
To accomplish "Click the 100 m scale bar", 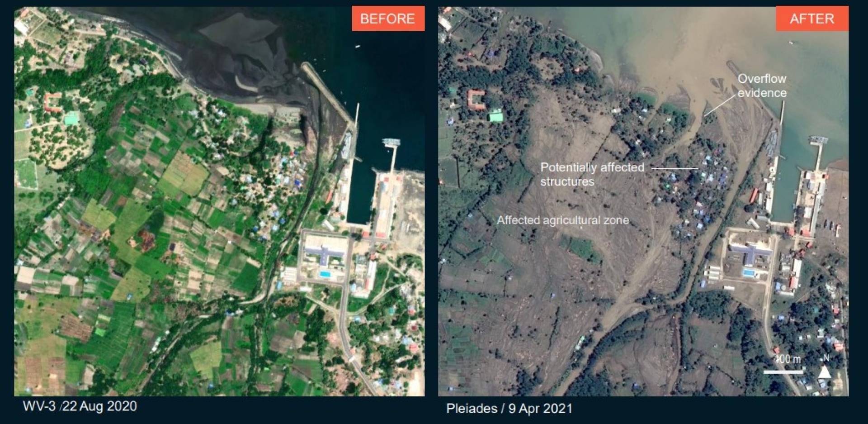I will (784, 372).
